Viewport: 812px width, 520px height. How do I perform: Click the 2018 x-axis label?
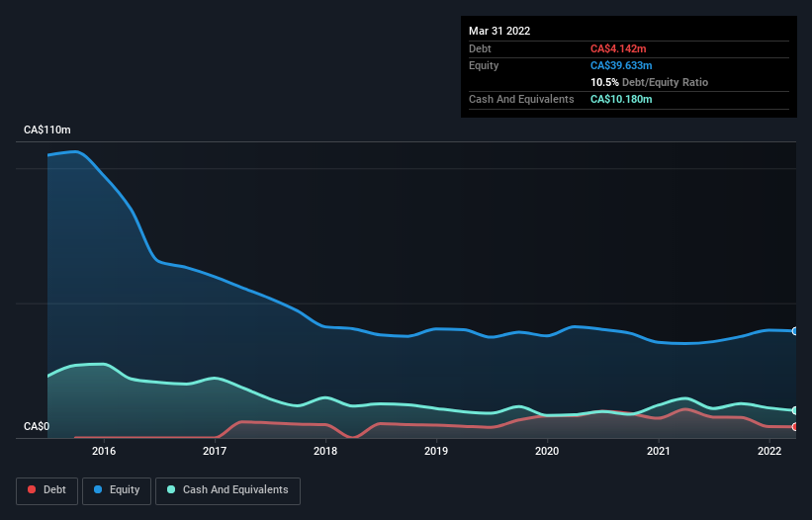325,451
